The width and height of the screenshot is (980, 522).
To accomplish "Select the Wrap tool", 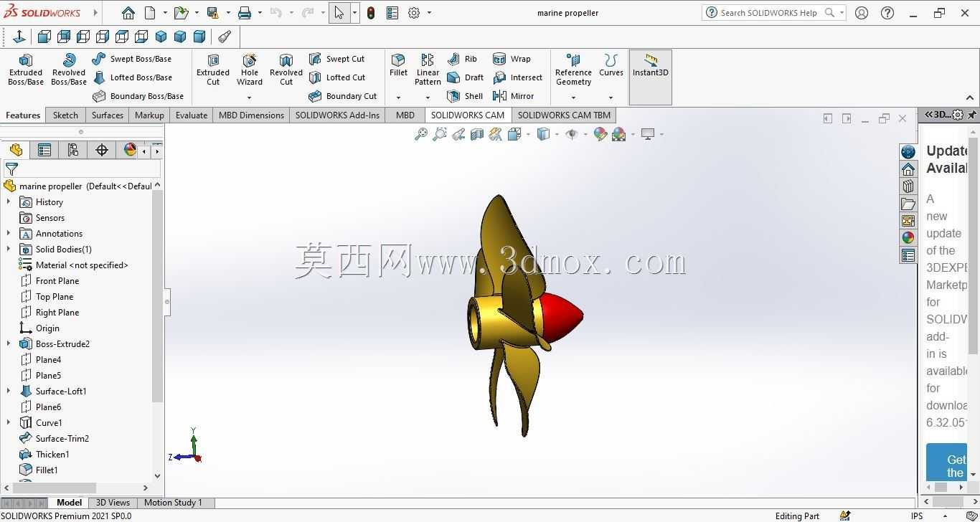I will [x=512, y=59].
